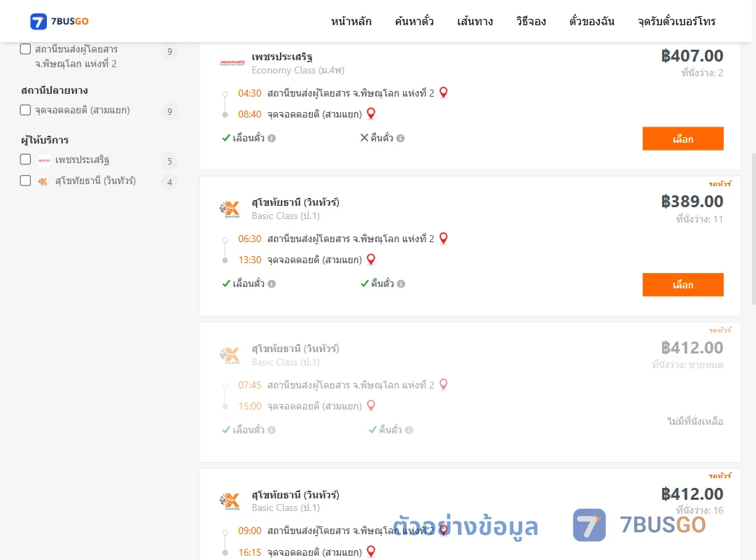This screenshot has width=756, height=560.
Task: Click the 09:00 departure time
Action: click(250, 531)
